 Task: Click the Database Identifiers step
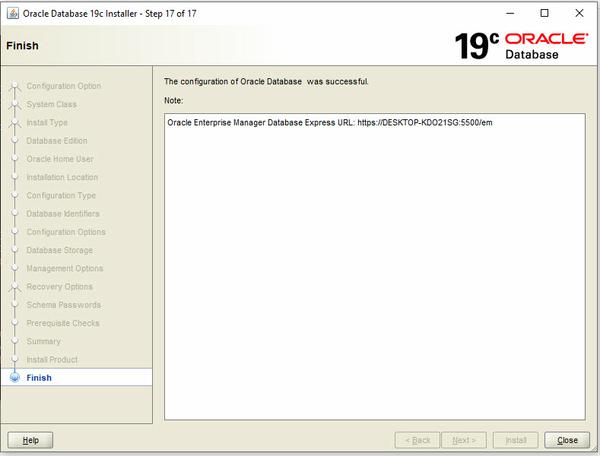62,214
